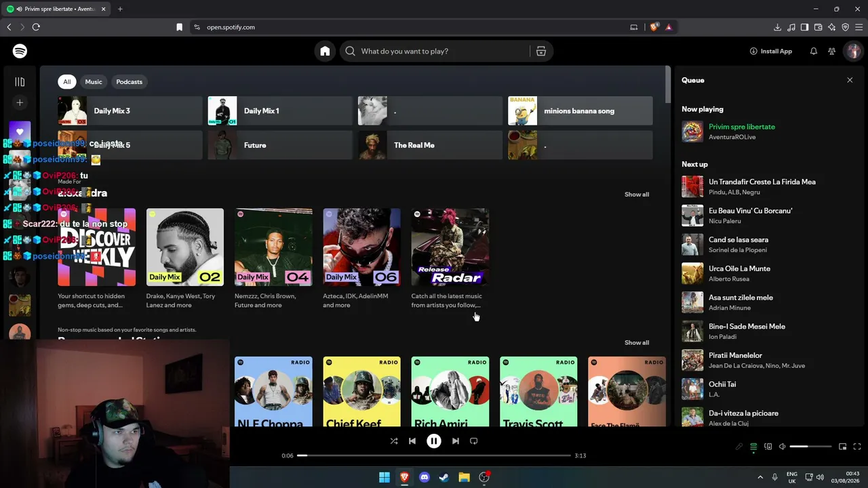Go to Spotify Home via house icon
Screen dimensions: 868x488
tap(325, 51)
